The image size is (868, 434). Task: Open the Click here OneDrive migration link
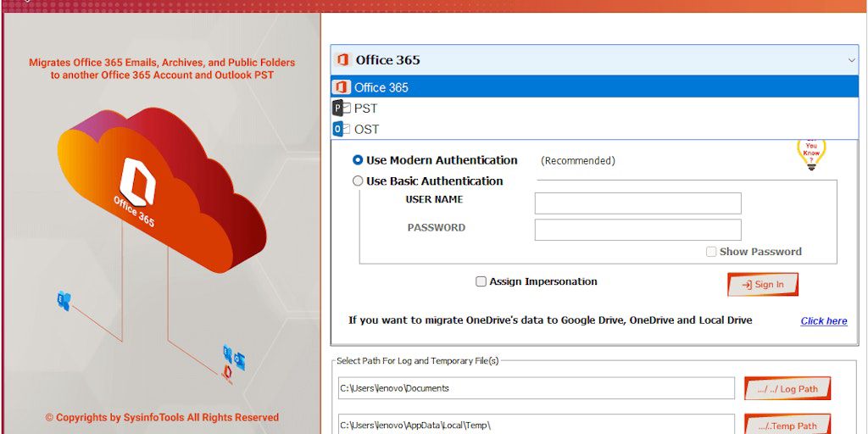(x=824, y=321)
